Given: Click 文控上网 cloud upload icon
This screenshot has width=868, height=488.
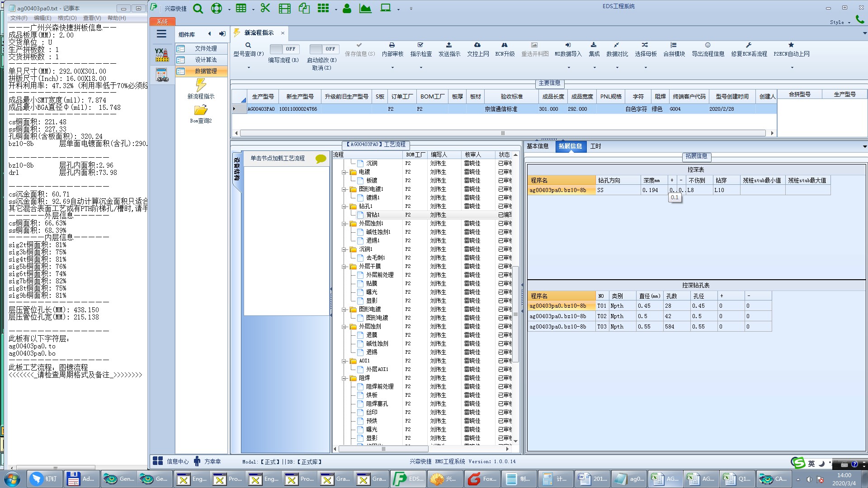Looking at the screenshot, I should [477, 45].
